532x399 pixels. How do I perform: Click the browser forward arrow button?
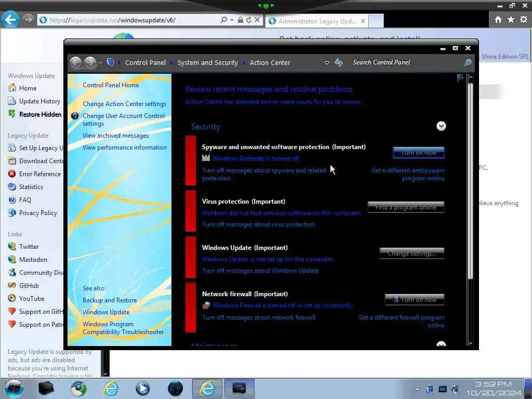tap(29, 20)
